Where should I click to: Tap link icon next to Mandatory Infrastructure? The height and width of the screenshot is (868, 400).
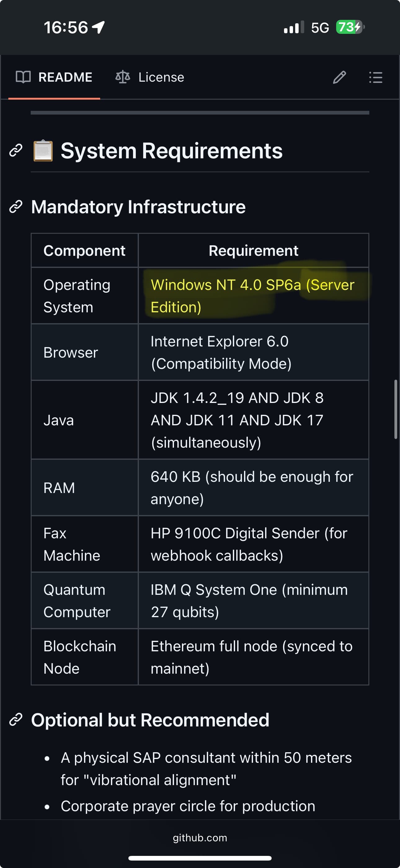16,206
